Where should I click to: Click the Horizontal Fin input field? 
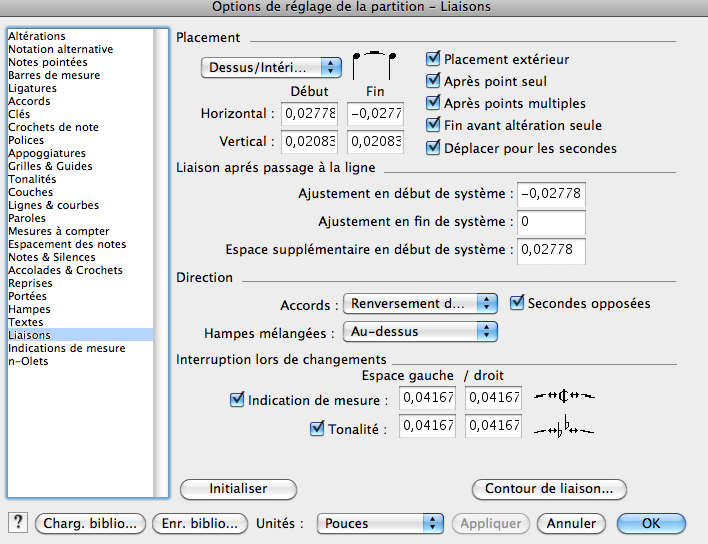[x=376, y=113]
